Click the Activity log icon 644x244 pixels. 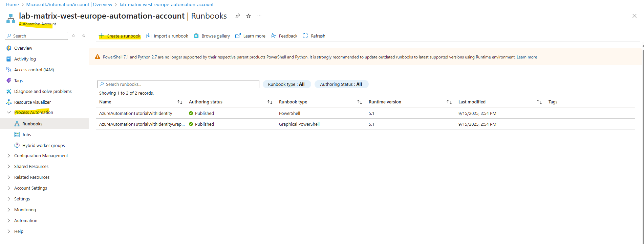[x=9, y=59]
